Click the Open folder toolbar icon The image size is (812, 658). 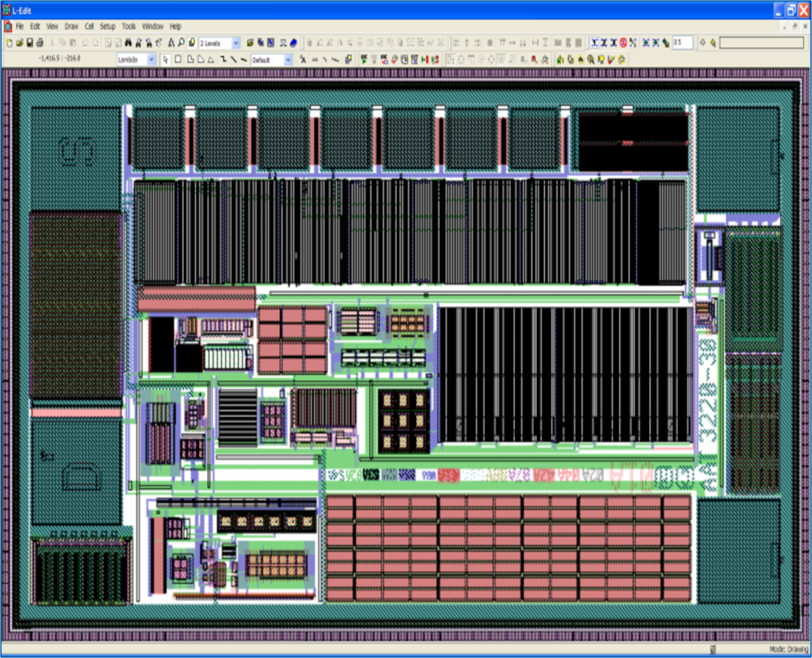[19, 43]
